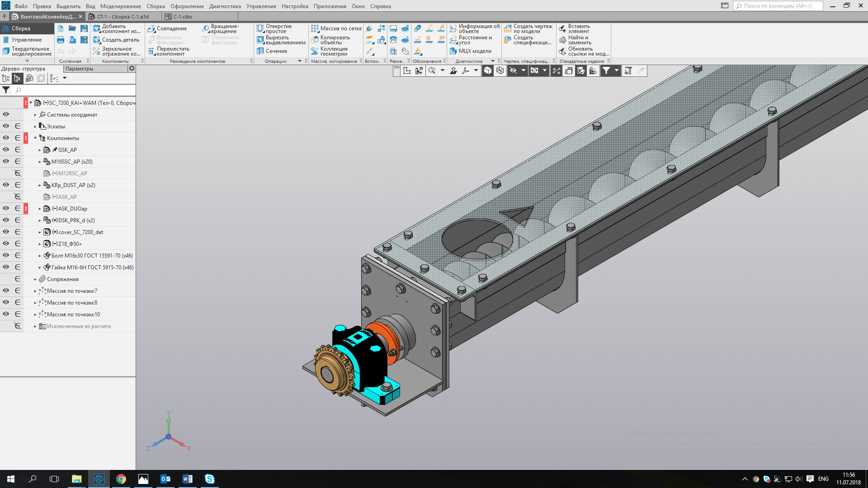Click the gear icon in Параметры panel

[132, 69]
